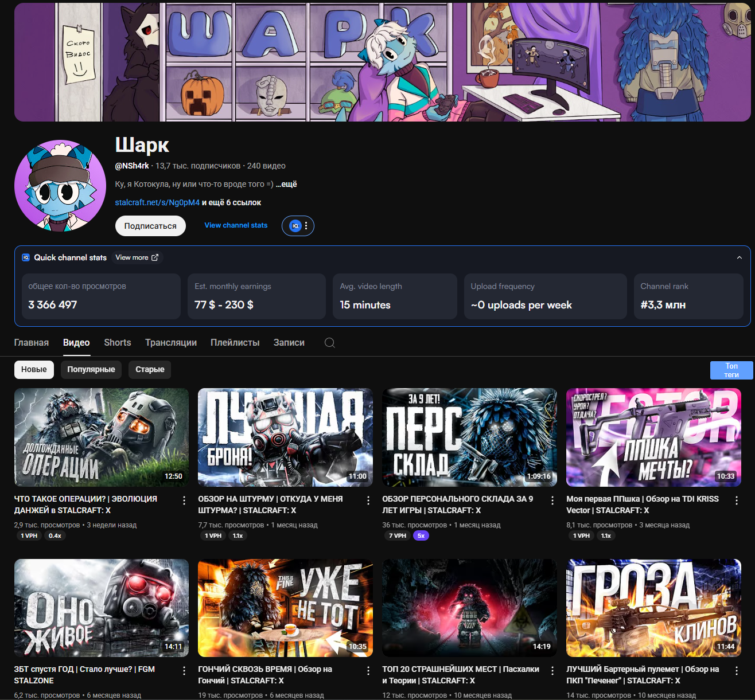Screen dimensions: 755x700
Task: Click the @NSh4rk channel handle
Action: (132, 166)
